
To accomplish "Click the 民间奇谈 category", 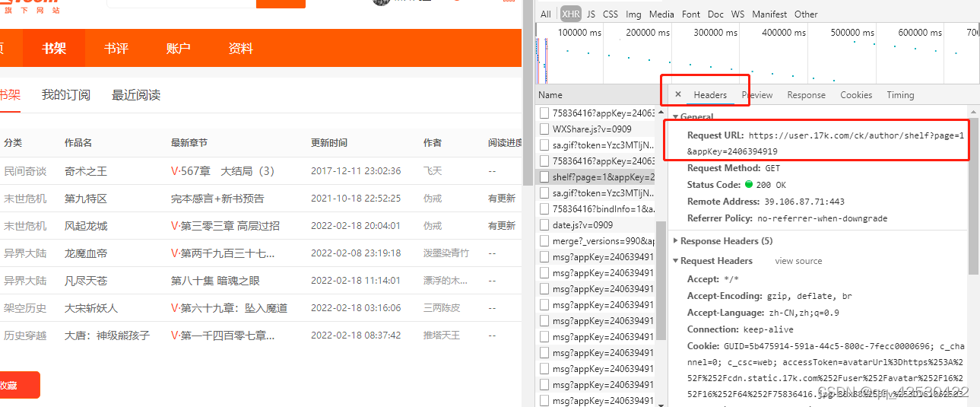I will (25, 171).
